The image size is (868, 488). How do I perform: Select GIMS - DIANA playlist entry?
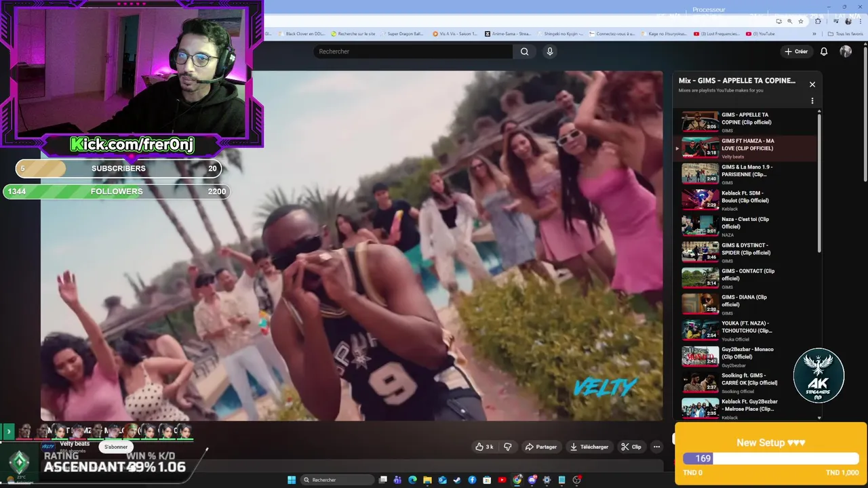click(x=746, y=304)
